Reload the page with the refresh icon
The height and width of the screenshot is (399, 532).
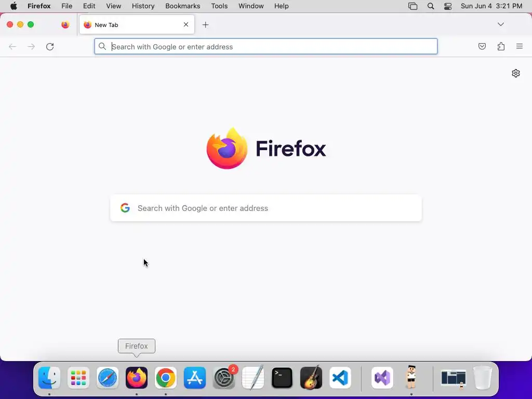50,46
